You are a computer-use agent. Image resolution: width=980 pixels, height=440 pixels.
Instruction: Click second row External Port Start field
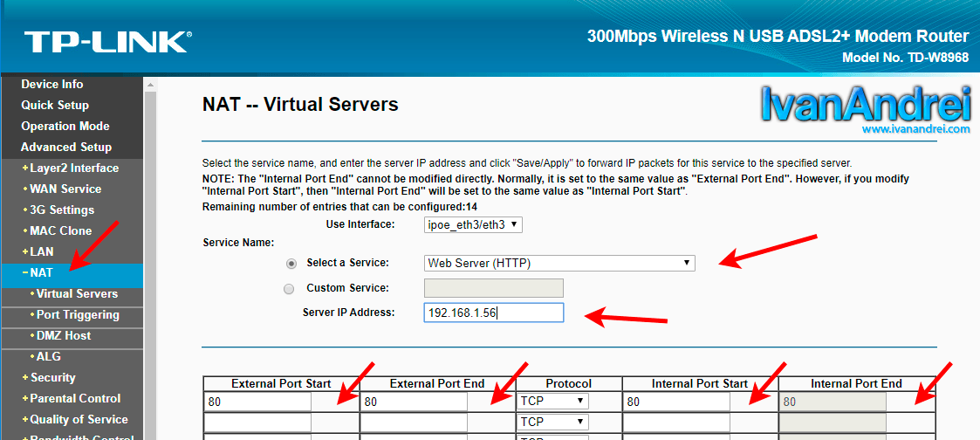pyautogui.click(x=257, y=423)
